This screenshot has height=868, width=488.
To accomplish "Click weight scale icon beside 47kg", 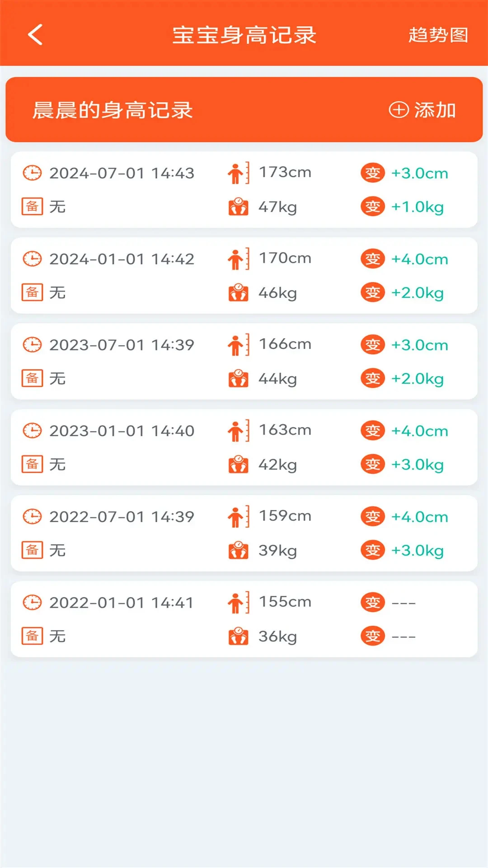I will tap(238, 207).
